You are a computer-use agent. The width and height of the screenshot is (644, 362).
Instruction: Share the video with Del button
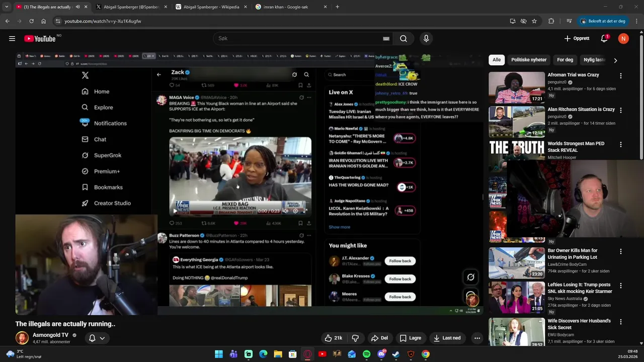pos(379,338)
